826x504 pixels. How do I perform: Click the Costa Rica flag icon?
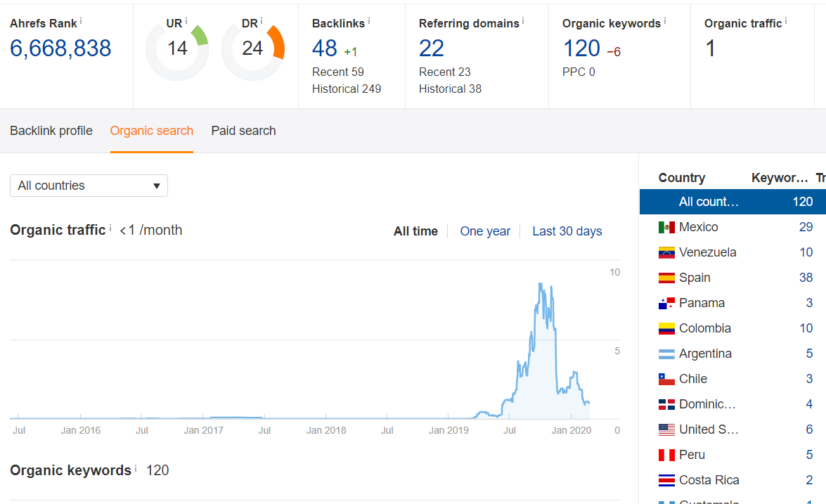[666, 480]
